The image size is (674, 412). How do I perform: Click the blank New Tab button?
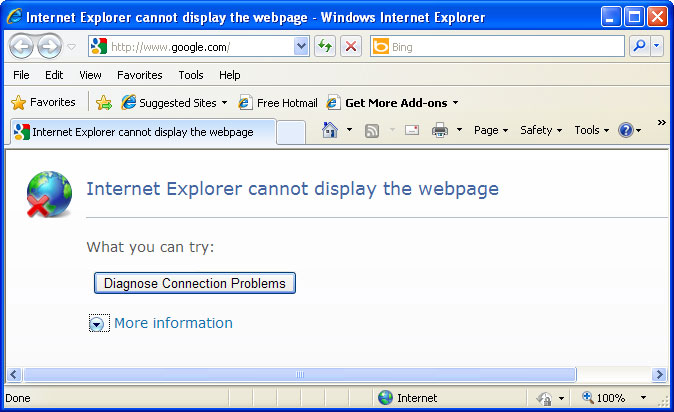coord(291,132)
